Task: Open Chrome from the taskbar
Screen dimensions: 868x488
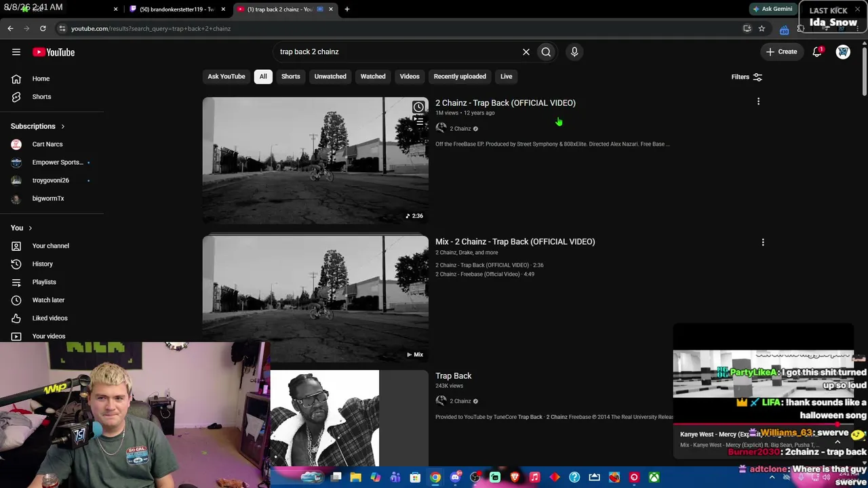Action: pyautogui.click(x=435, y=477)
